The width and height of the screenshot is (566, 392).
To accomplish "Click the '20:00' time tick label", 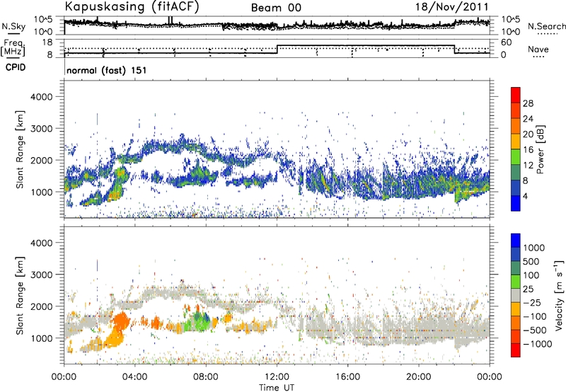I will click(419, 377).
